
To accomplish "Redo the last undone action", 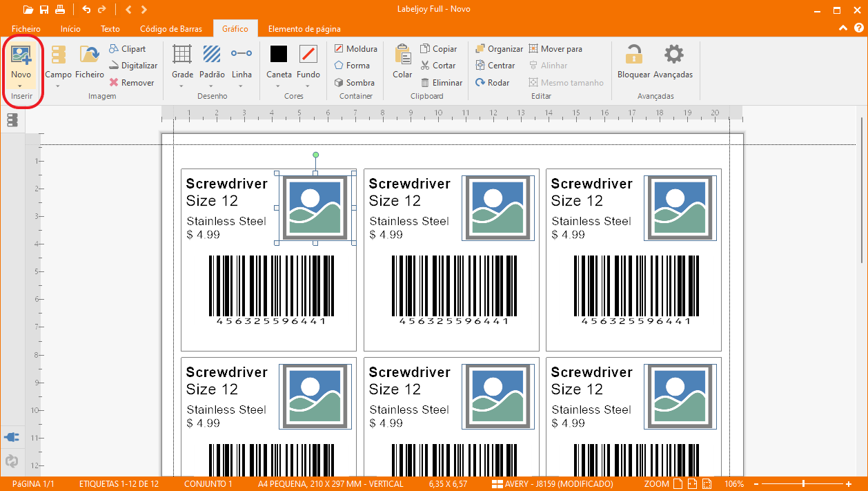I will pyautogui.click(x=102, y=10).
